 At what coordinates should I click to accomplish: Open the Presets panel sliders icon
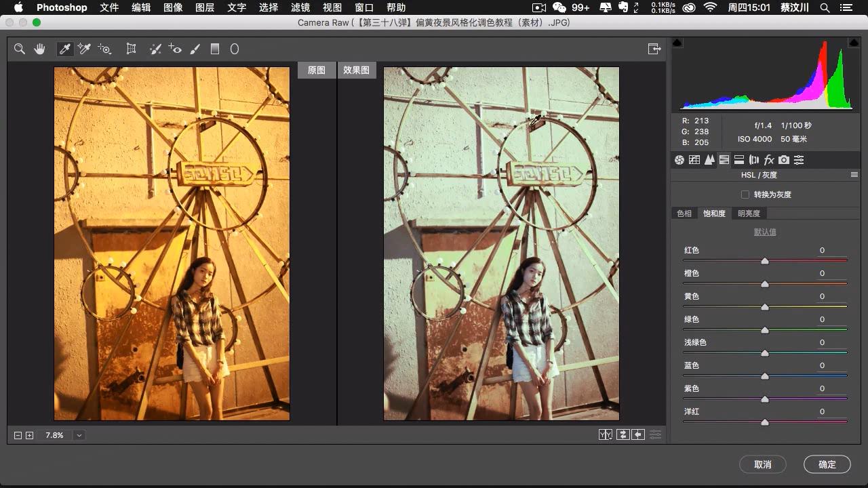point(799,160)
